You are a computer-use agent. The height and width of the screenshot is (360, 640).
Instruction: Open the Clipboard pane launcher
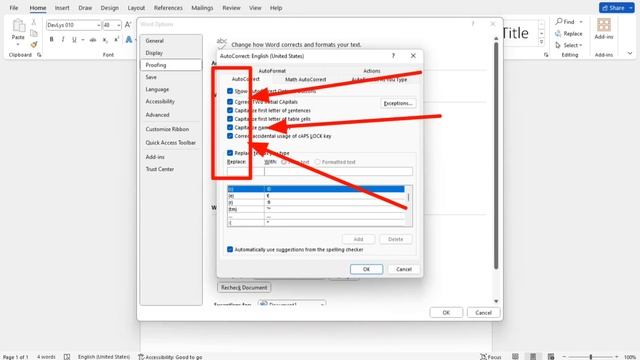pos(39,55)
